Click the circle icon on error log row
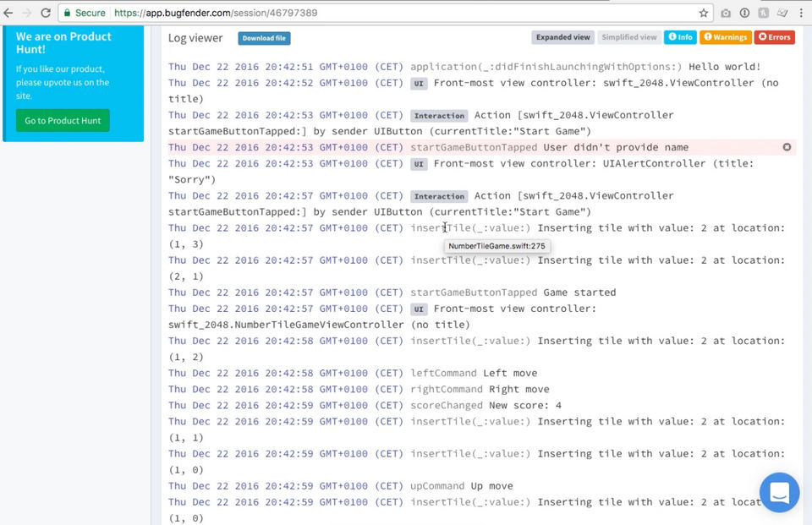 (x=787, y=147)
